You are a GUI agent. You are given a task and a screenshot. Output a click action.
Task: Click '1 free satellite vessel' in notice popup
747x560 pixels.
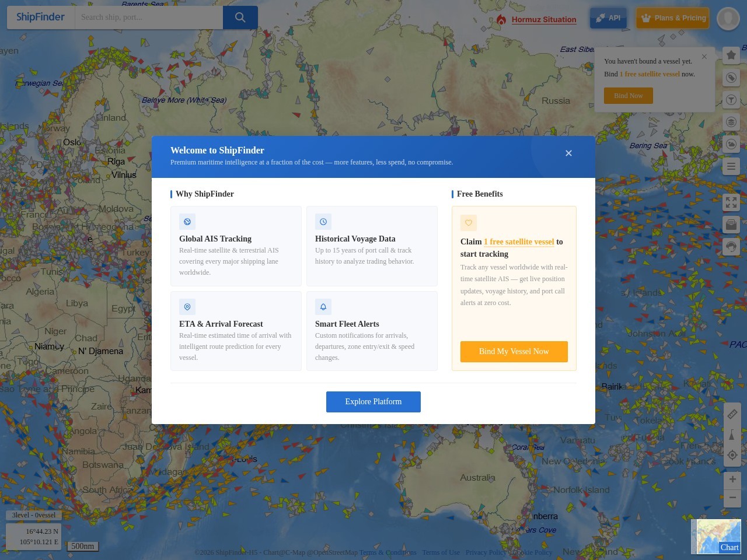650,74
